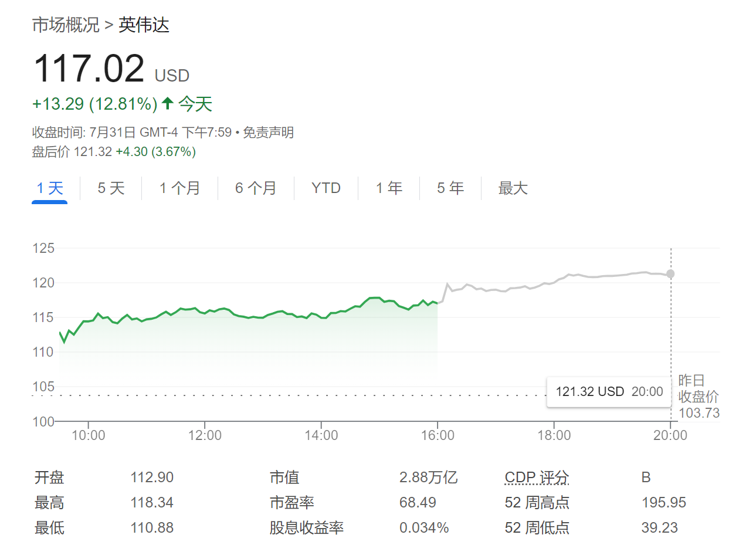Open the 5年 chart range
Screen dimensions: 756x545
tap(450, 188)
